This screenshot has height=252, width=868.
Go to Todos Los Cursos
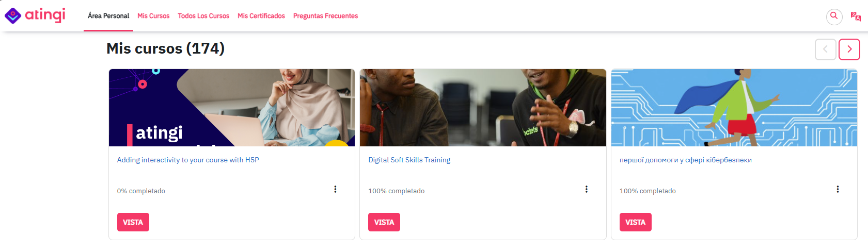pos(203,16)
